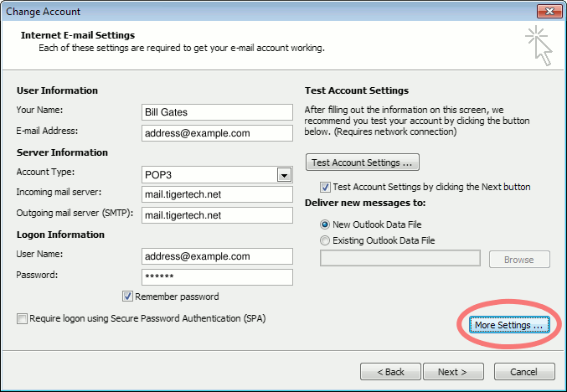Click the Incoming mail server field
The width and height of the screenshot is (567, 392).
[x=217, y=194]
